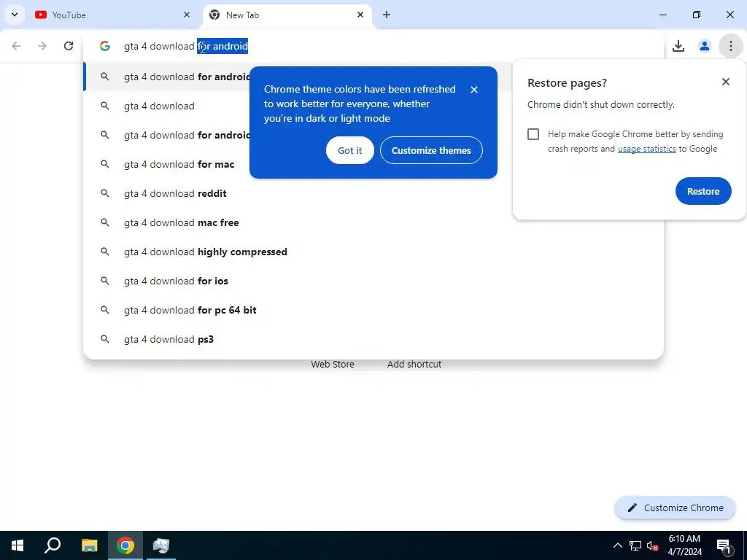
Task: Select suggestion gta 4 download ps3
Action: 373,340
